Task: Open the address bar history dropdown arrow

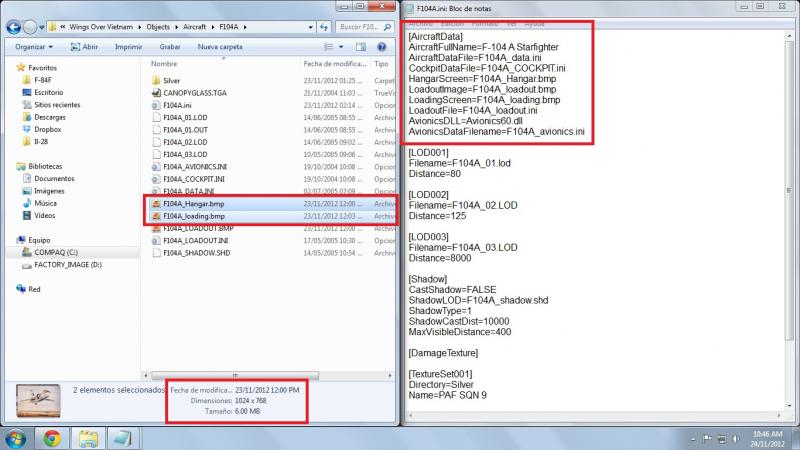Action: click(x=310, y=27)
